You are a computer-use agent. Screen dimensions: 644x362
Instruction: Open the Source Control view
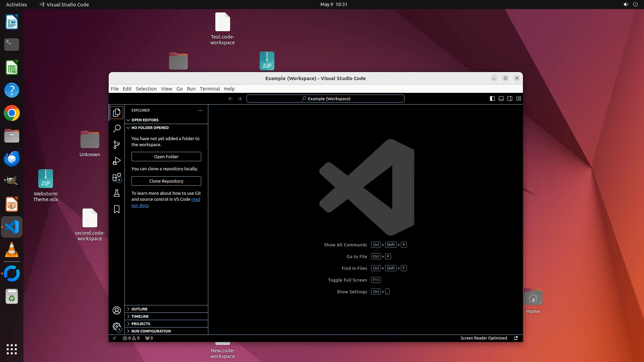[116, 145]
